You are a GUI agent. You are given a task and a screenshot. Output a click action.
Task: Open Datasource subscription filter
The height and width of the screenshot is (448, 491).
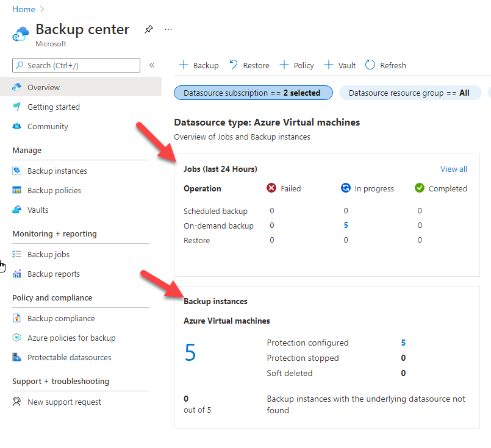[253, 93]
